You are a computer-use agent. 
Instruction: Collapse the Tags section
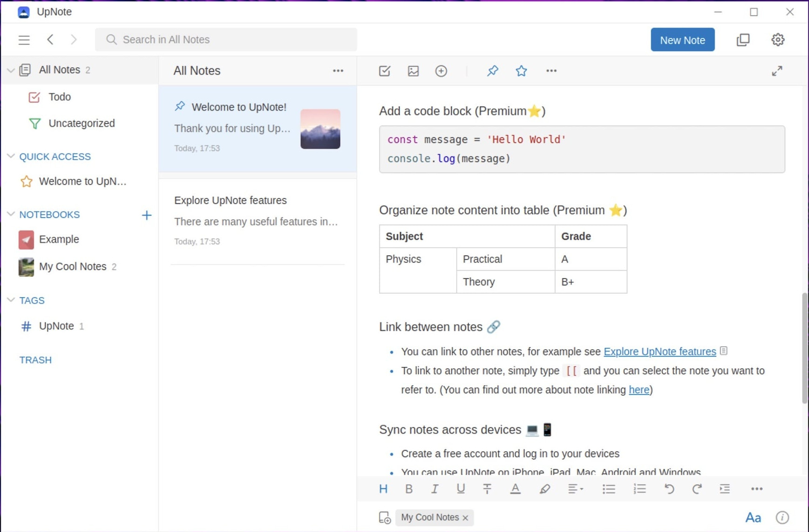tap(11, 300)
